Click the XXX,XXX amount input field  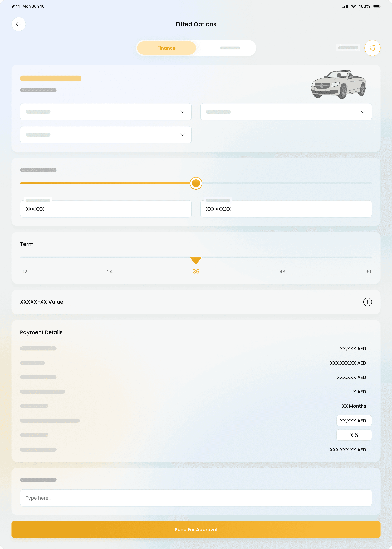coord(106,209)
